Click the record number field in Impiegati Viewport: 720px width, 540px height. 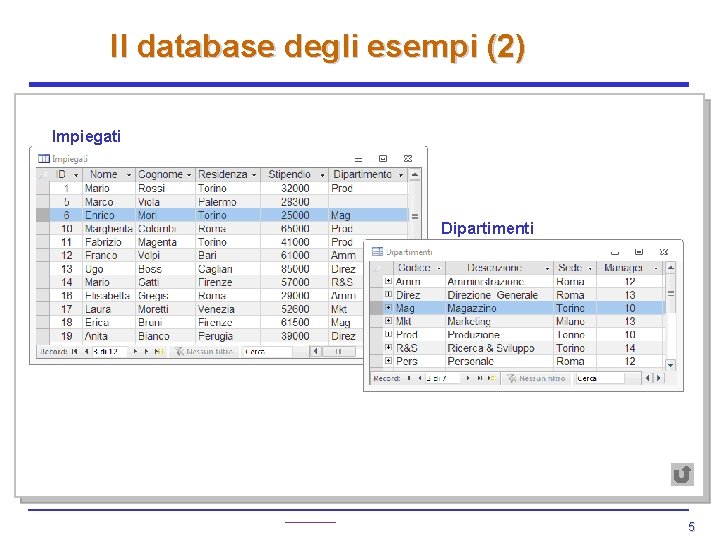coord(110,352)
